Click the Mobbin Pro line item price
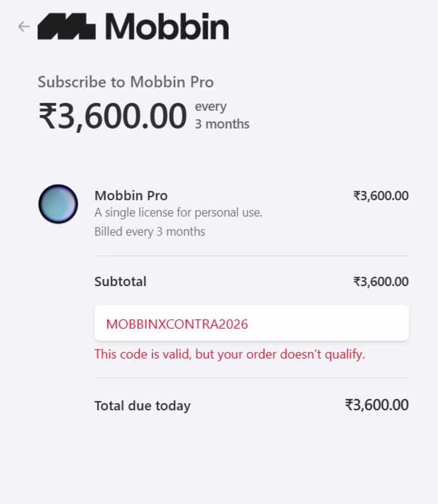 coord(381,196)
